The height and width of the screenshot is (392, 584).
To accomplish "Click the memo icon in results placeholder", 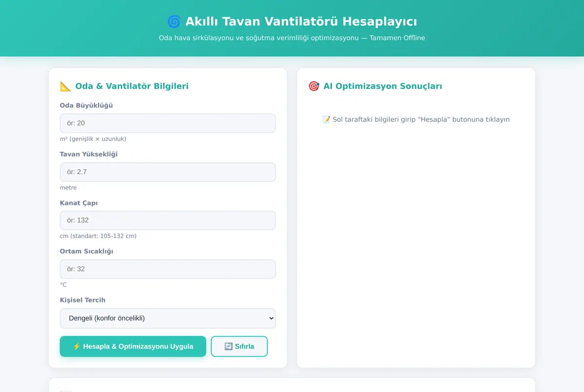I will (327, 119).
